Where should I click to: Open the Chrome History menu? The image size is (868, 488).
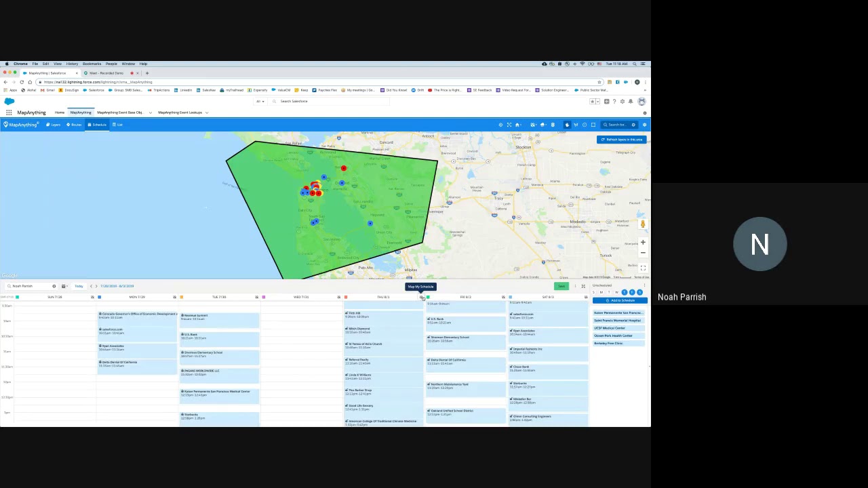72,64
